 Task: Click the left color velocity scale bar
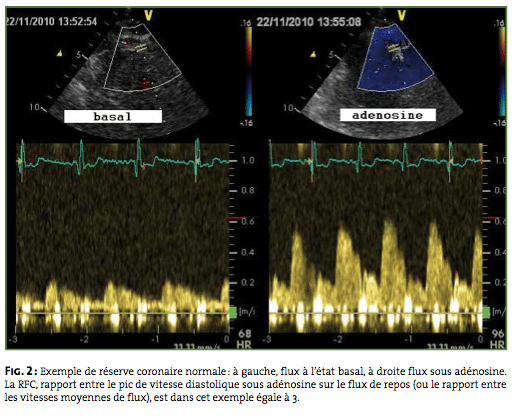(248, 71)
